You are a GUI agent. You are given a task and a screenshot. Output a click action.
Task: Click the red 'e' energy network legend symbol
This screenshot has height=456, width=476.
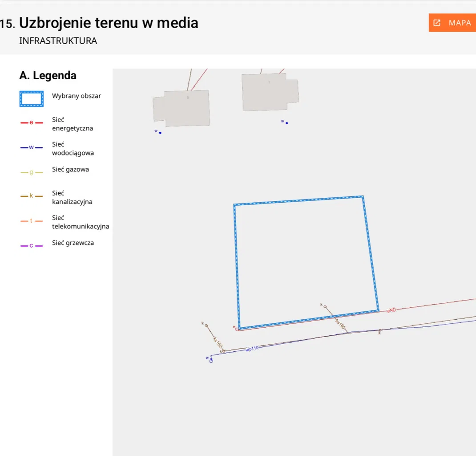pyautogui.click(x=32, y=123)
